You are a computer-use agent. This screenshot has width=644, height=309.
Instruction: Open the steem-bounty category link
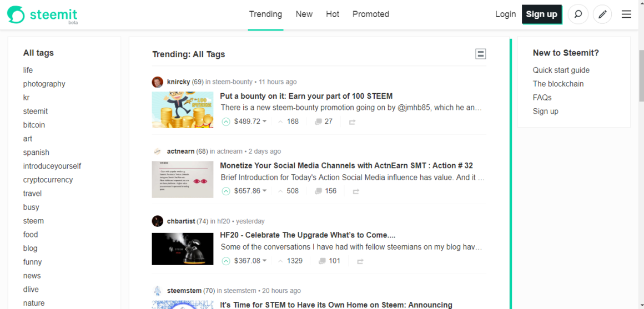tap(233, 82)
